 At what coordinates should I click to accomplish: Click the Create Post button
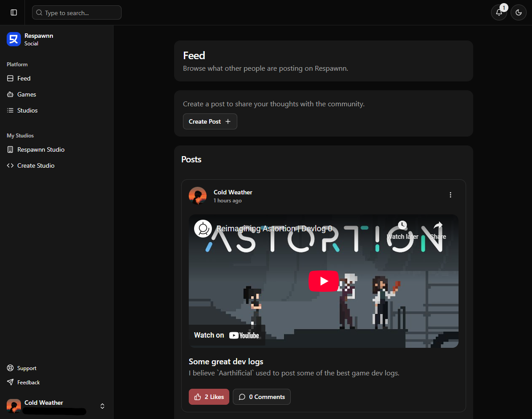click(x=210, y=121)
